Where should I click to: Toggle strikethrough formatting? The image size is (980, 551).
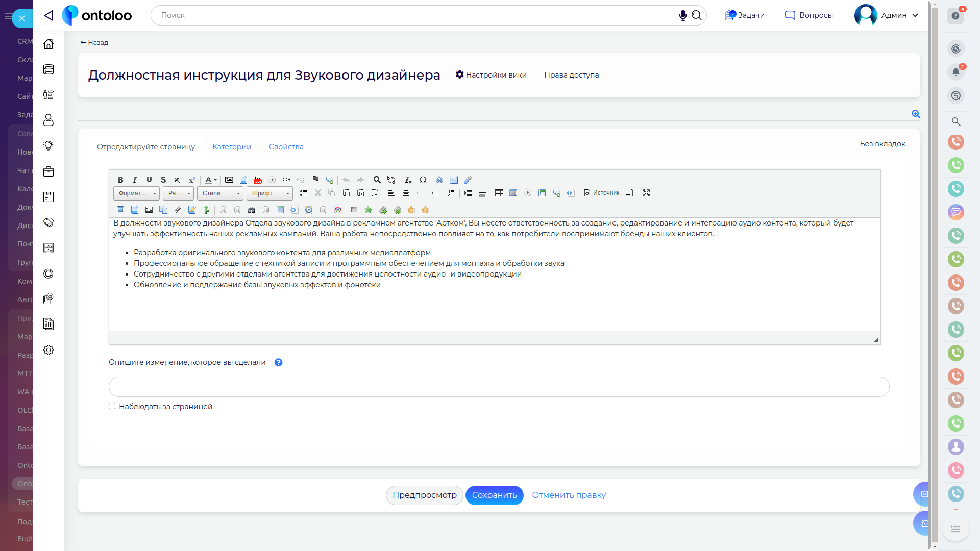point(163,180)
